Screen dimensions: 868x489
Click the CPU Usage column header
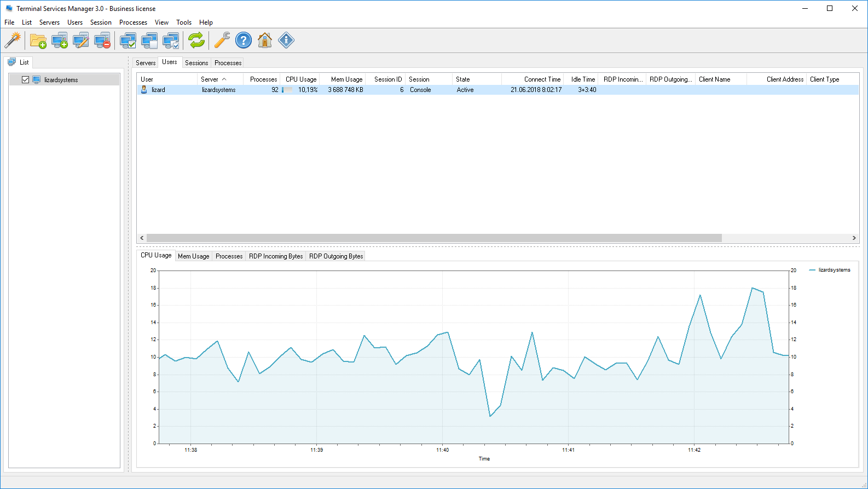pos(300,79)
